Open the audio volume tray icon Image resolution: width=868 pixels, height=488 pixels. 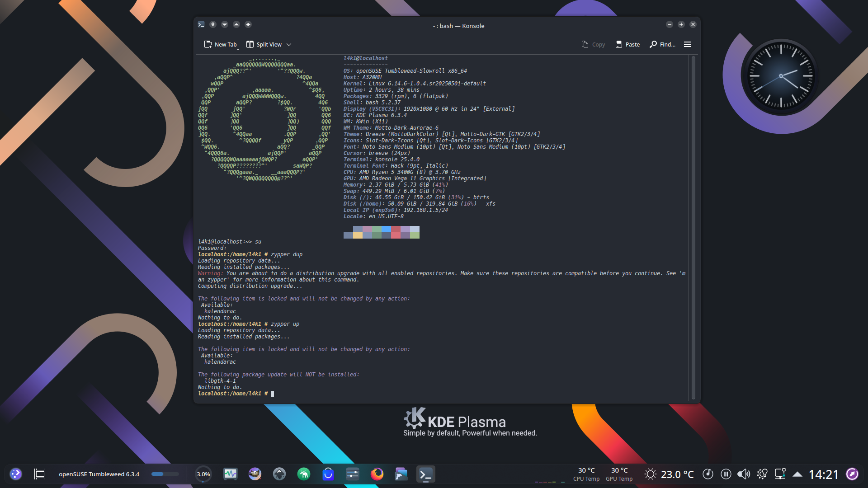tap(744, 474)
